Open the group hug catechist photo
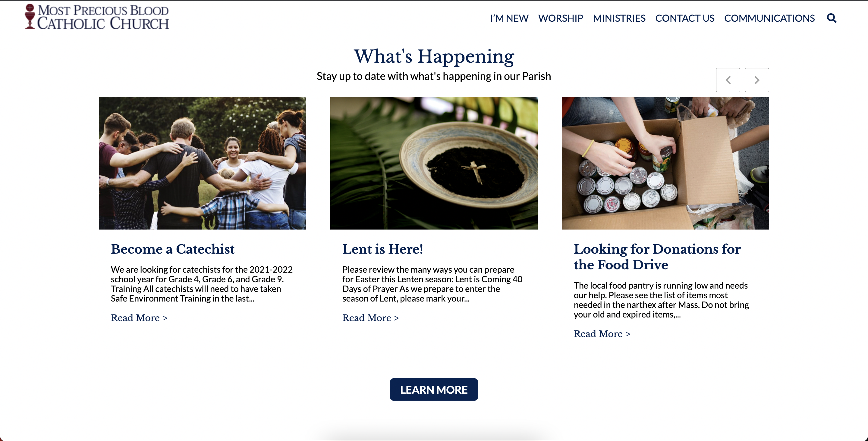The height and width of the screenshot is (441, 868). tap(202, 163)
